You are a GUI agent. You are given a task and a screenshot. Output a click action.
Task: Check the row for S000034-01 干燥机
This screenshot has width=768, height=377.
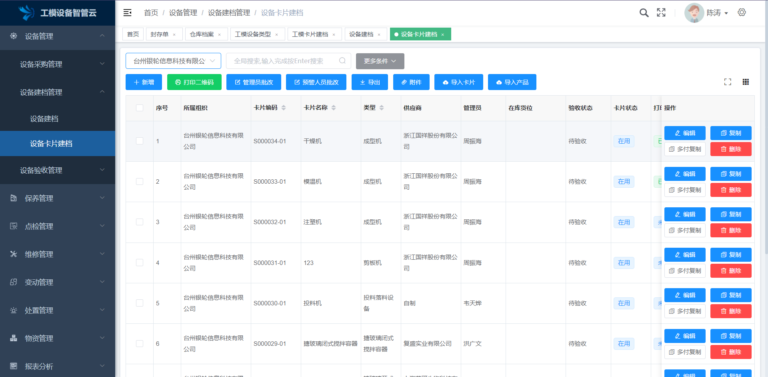click(140, 141)
